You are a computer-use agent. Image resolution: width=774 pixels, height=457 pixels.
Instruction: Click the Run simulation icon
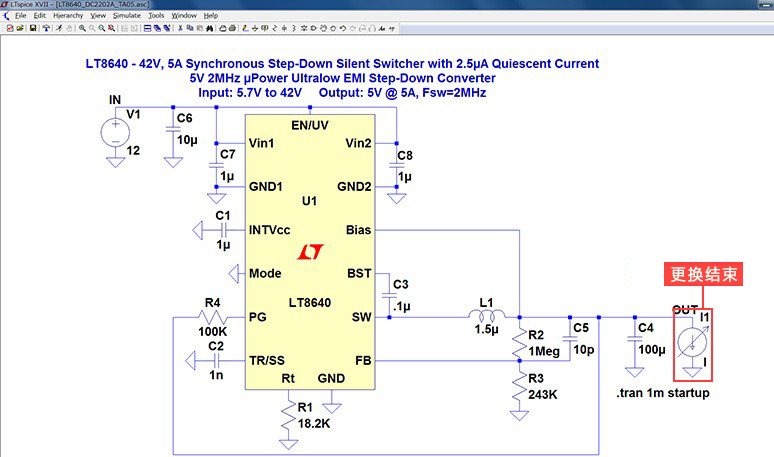pos(59,28)
